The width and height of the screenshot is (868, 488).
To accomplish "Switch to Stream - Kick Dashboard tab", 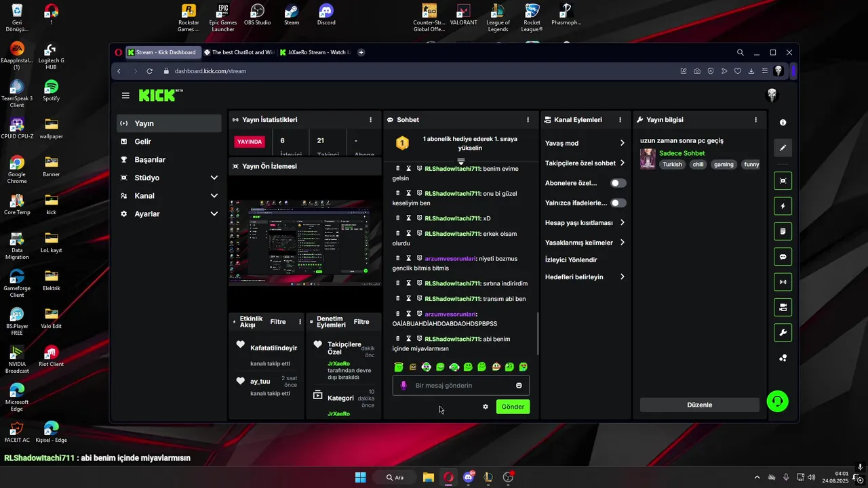I will pyautogui.click(x=163, y=52).
